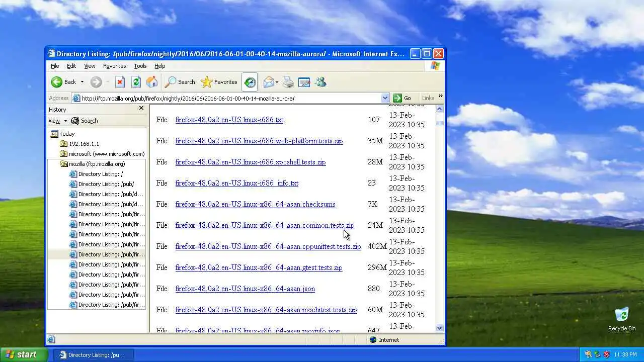This screenshot has height=362, width=644.
Task: Open the Messenger people icon
Action: 320,82
